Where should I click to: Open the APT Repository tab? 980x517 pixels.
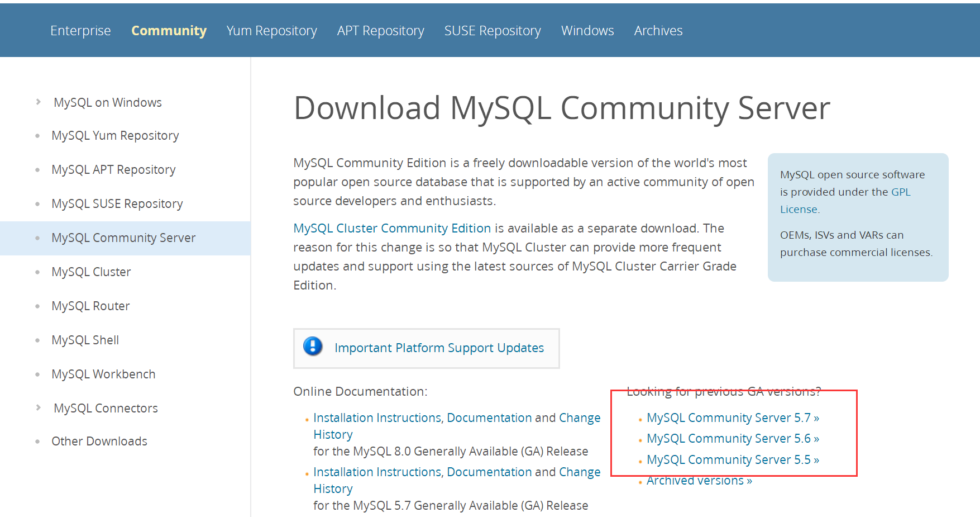[x=381, y=31]
